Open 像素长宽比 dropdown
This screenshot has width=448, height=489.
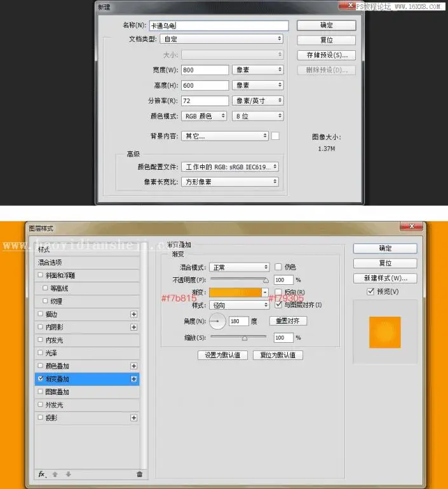pos(230,182)
